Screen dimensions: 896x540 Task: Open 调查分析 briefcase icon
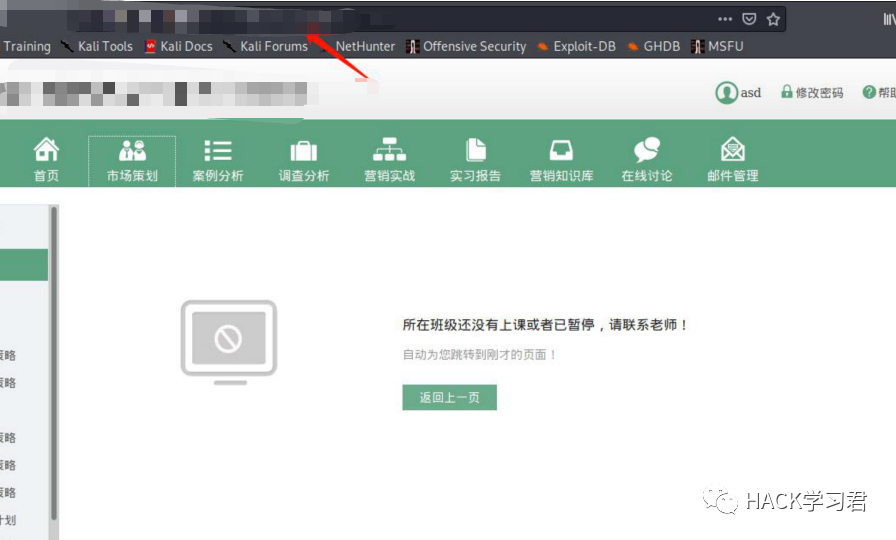tap(303, 151)
